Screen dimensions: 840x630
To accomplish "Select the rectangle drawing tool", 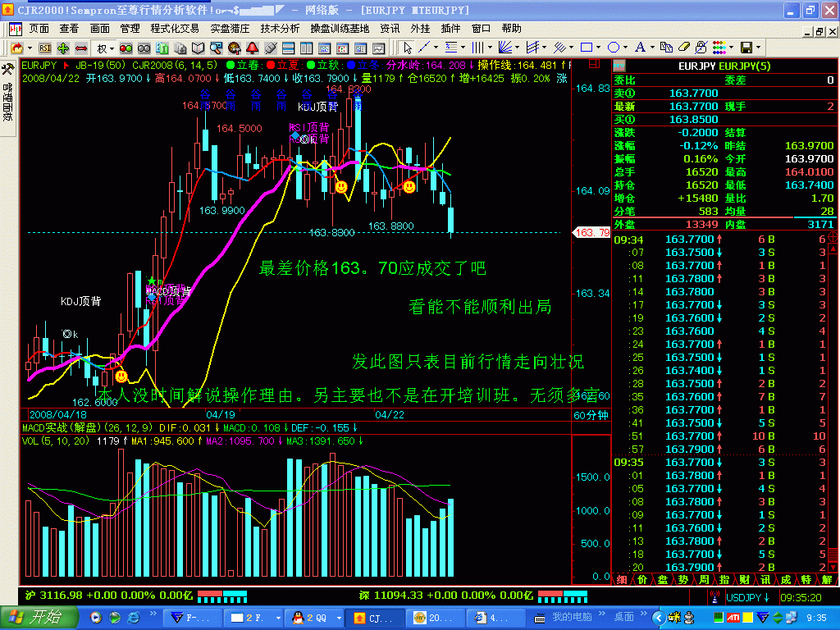I will [586, 48].
